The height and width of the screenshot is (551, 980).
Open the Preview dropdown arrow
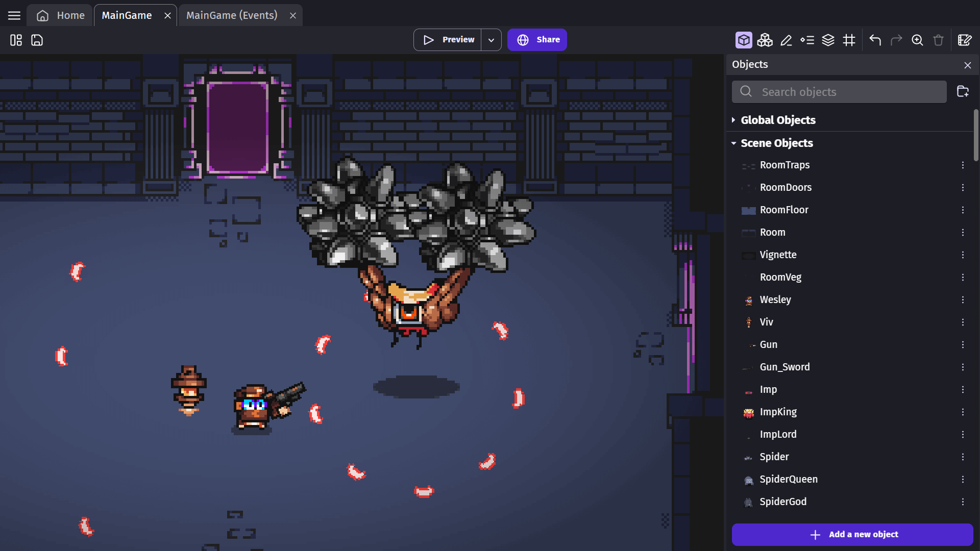coord(492,40)
